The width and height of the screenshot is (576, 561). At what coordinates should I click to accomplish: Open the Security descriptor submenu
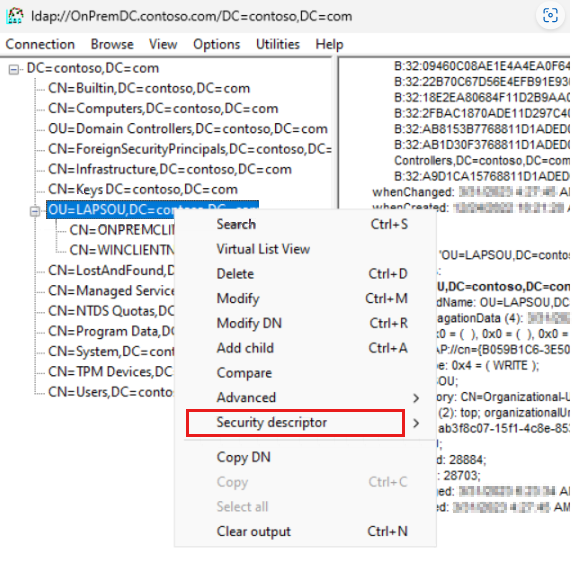[x=305, y=422]
